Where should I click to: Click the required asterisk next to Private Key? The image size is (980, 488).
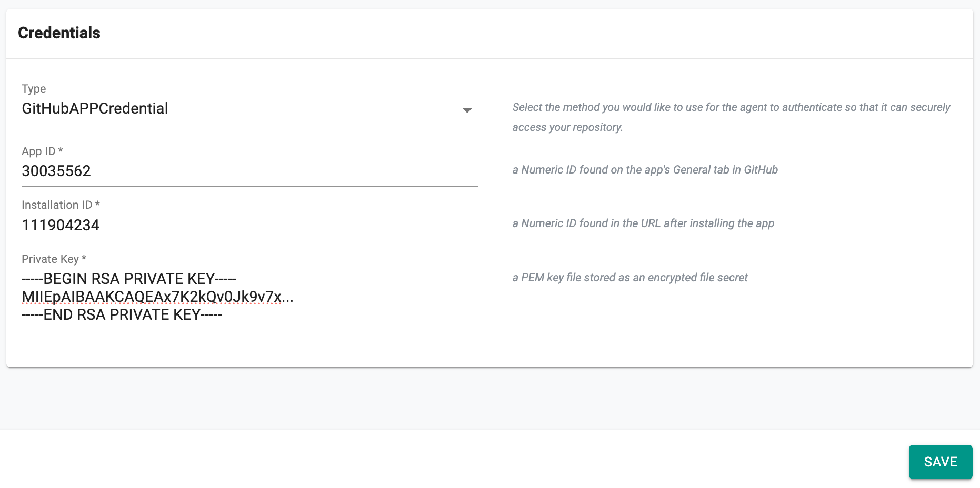[x=84, y=258]
